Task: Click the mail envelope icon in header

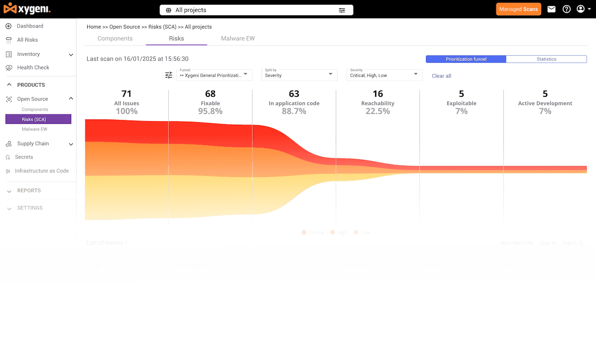Action: (x=551, y=9)
